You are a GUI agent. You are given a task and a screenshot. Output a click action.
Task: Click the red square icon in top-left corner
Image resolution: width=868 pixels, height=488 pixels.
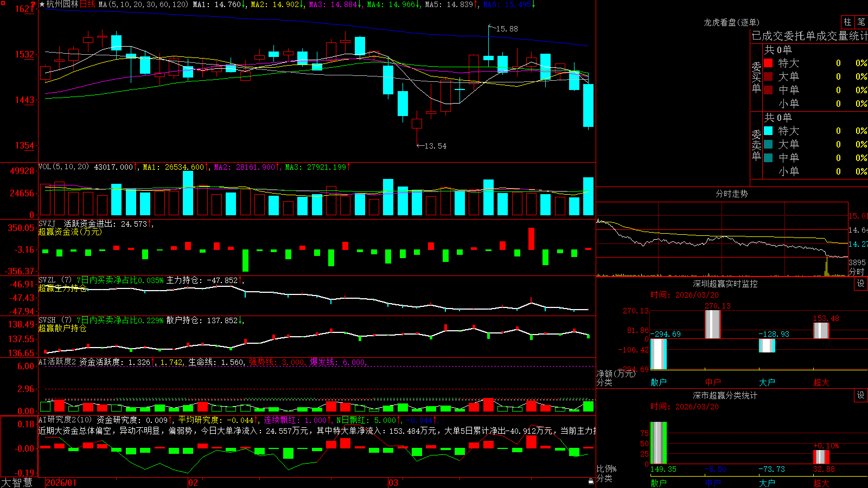click(x=3, y=3)
